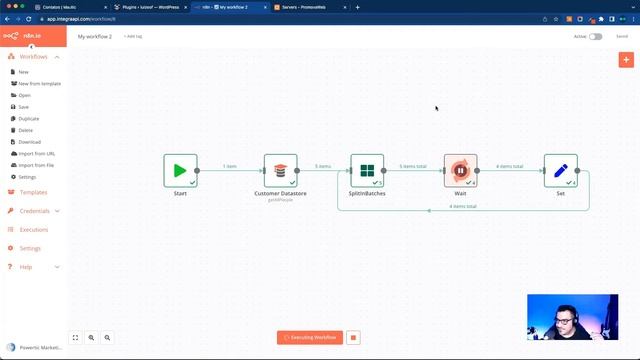Switch to the Servers browser tab

(x=310, y=7)
